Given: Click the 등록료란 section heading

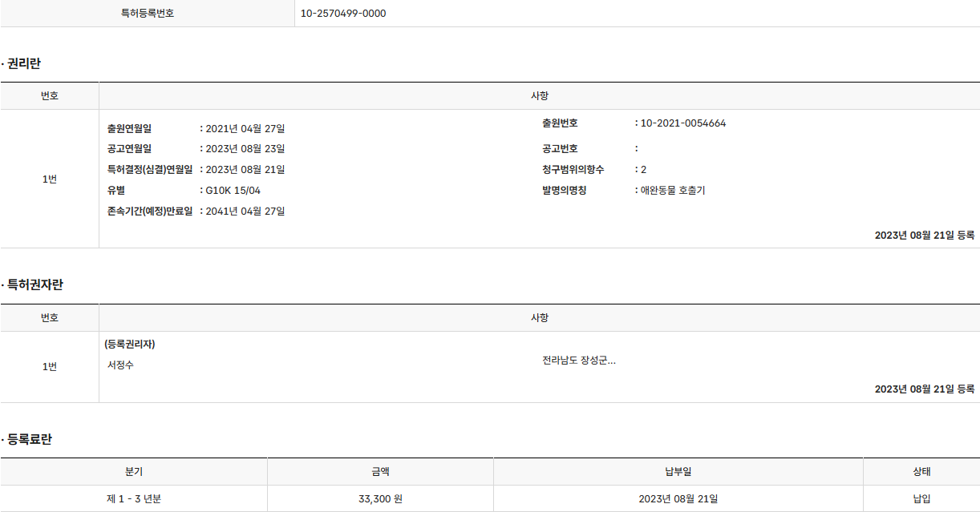Looking at the screenshot, I should coord(29,440).
